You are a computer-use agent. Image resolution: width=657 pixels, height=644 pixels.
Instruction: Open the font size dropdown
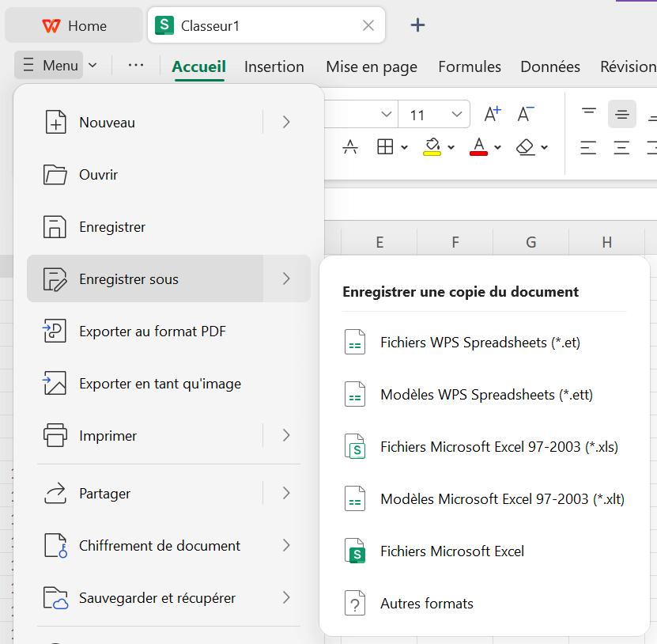pyautogui.click(x=457, y=115)
